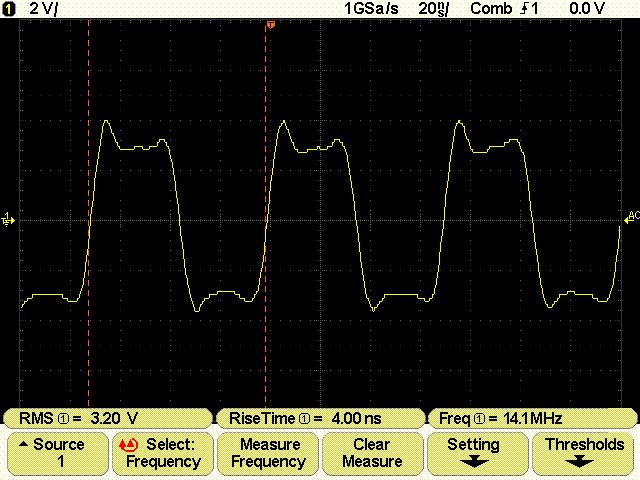
Task: Click the orange trigger position T marker
Action: 270,26
